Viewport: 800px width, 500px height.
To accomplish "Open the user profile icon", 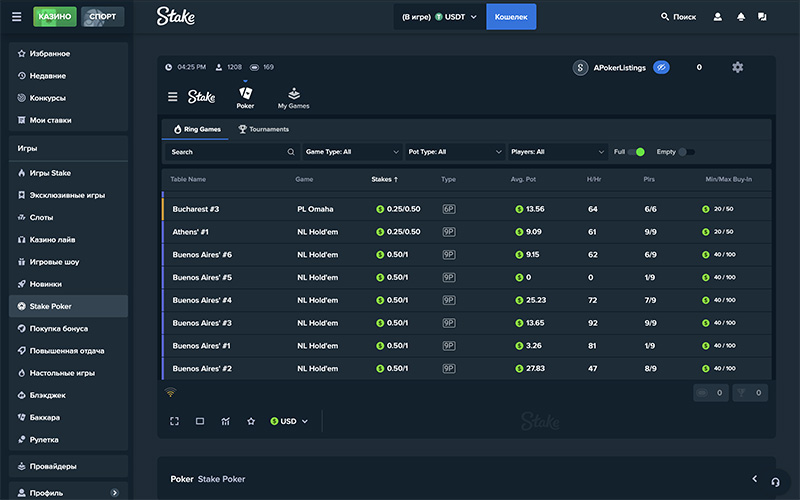I will point(717,17).
